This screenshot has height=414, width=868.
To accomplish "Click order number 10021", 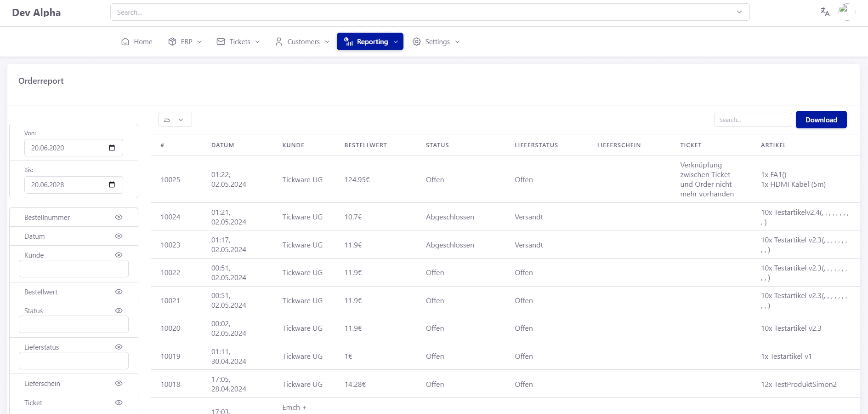I will pyautogui.click(x=170, y=300).
